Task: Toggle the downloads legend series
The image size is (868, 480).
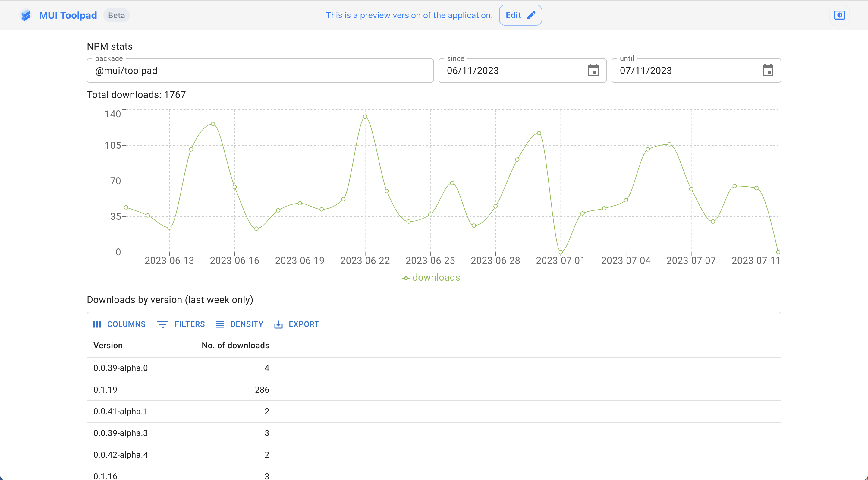Action: tap(431, 278)
